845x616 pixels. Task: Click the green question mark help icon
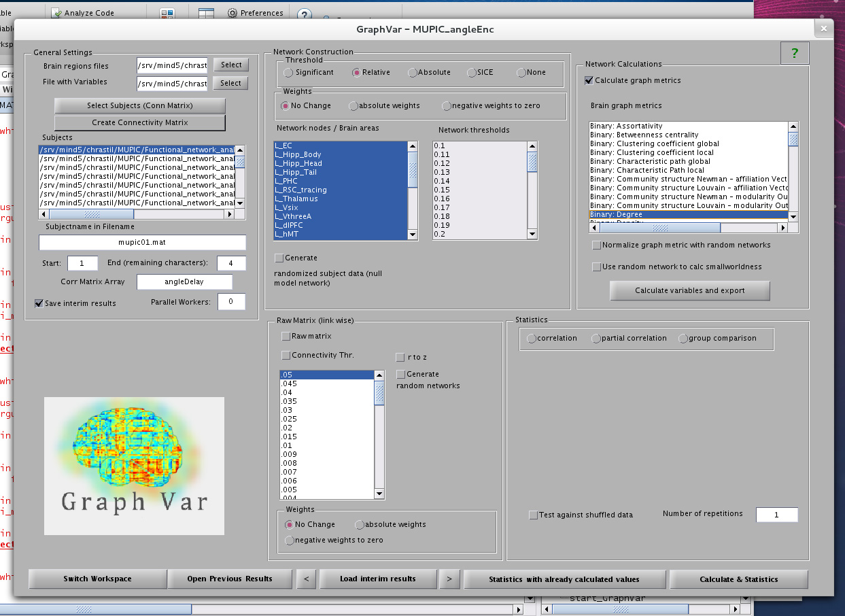pos(794,53)
